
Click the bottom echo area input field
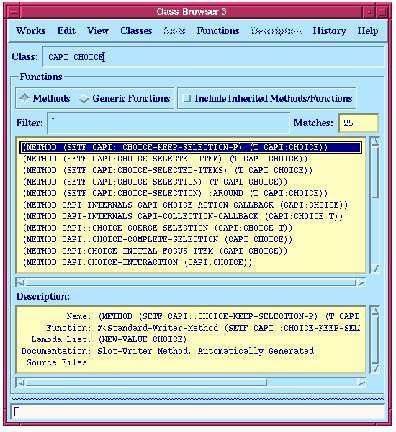coord(198,412)
